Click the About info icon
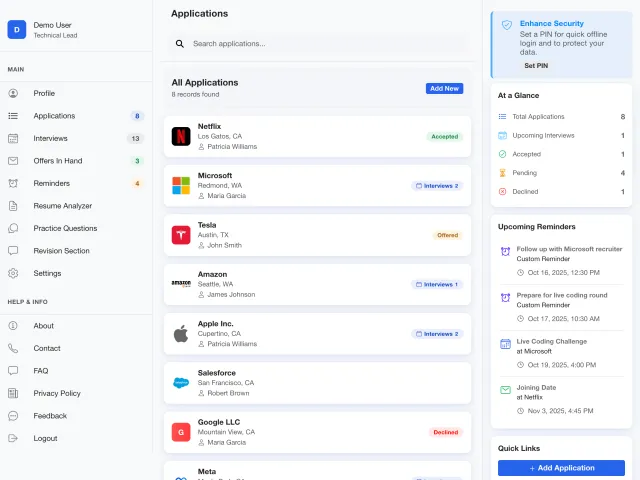 [13, 326]
